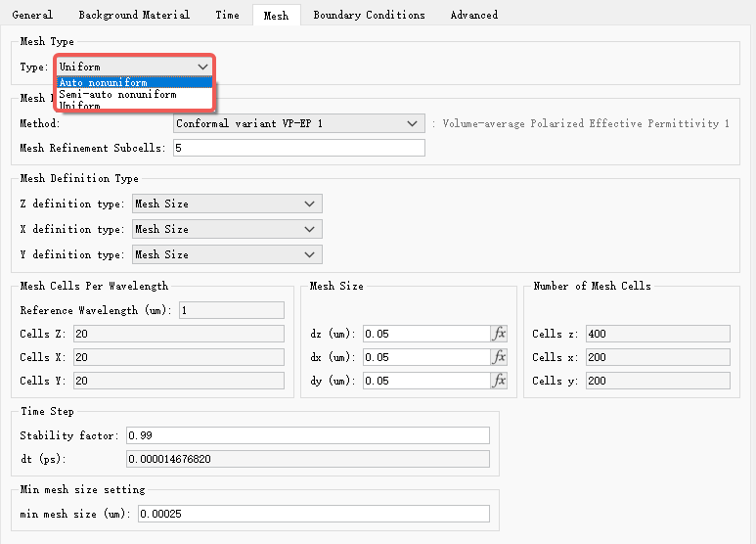Go to the Time tab
756x544 pixels.
tap(227, 15)
